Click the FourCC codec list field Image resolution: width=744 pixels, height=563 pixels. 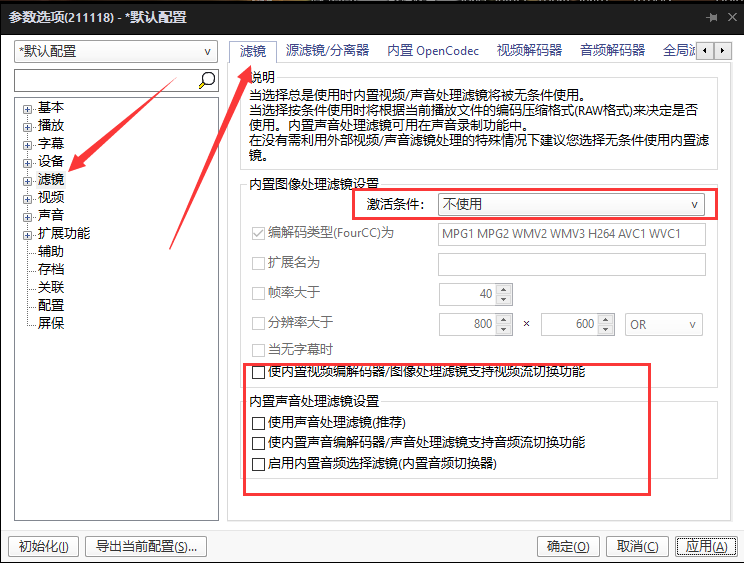coord(572,234)
